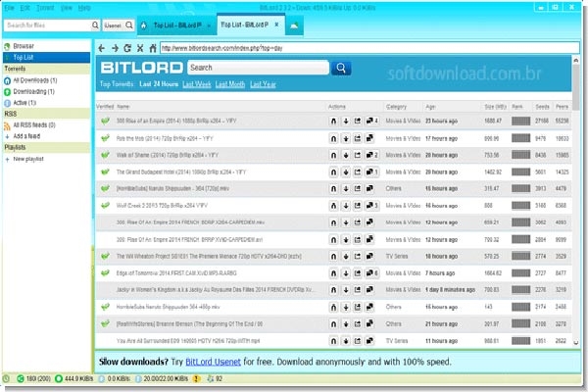
Task: Click 'New playlist' in the sidebar
Action: coord(28,159)
